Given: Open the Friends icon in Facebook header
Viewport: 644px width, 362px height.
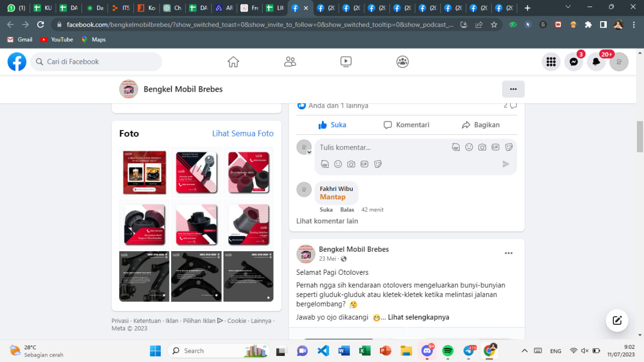Looking at the screenshot, I should point(290,61).
